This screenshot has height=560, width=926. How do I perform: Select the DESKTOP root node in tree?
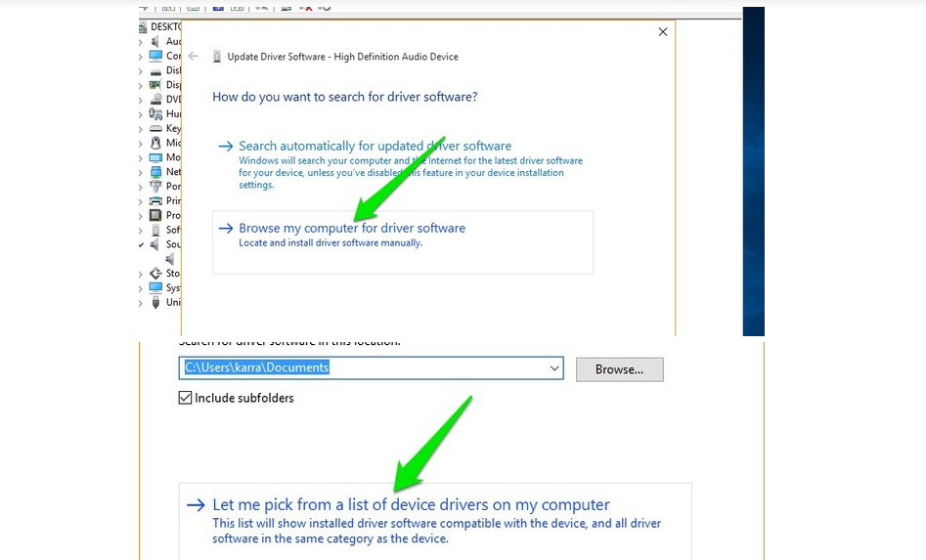[x=163, y=27]
